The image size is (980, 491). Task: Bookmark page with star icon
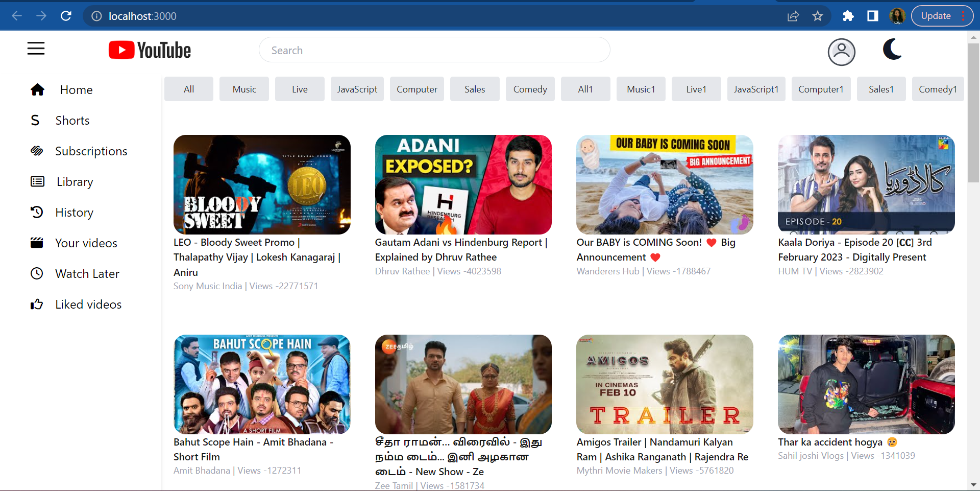pos(818,16)
